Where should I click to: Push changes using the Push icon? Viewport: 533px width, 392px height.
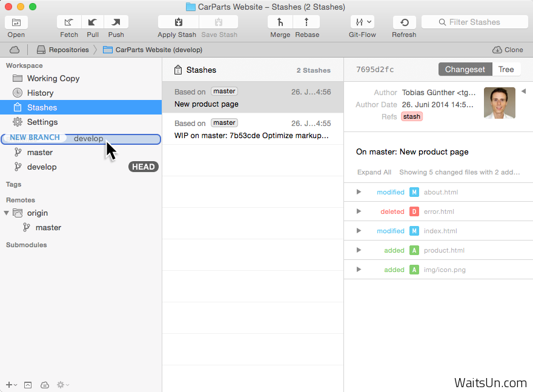point(116,22)
